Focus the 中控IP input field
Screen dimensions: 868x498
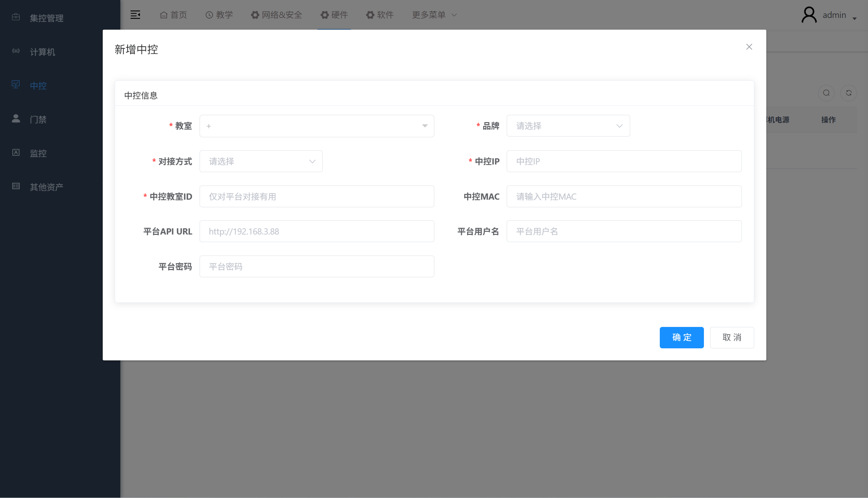624,161
